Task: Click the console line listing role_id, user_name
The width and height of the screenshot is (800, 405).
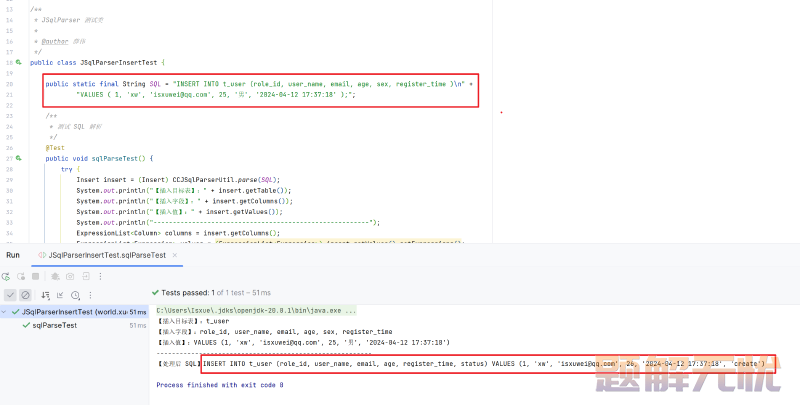Action: click(274, 332)
